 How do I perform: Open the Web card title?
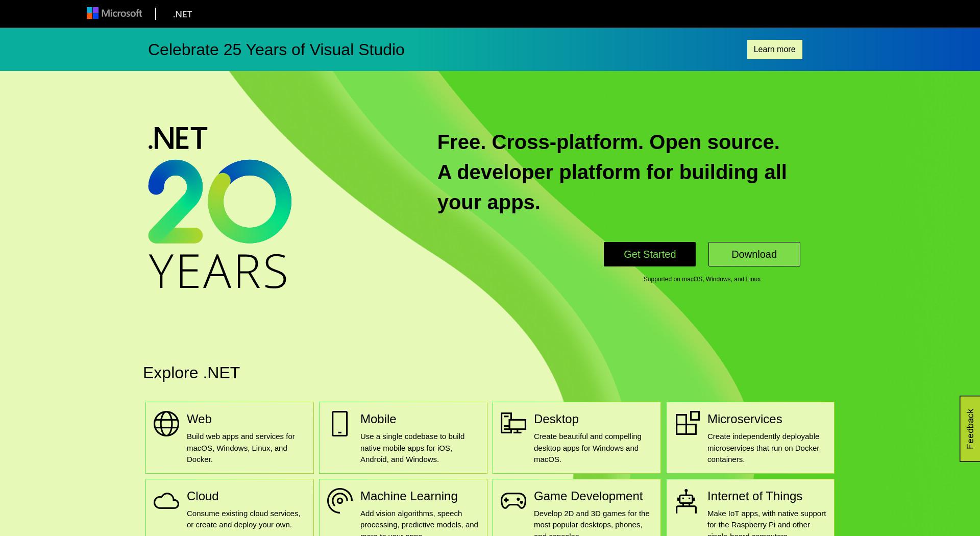click(x=199, y=419)
